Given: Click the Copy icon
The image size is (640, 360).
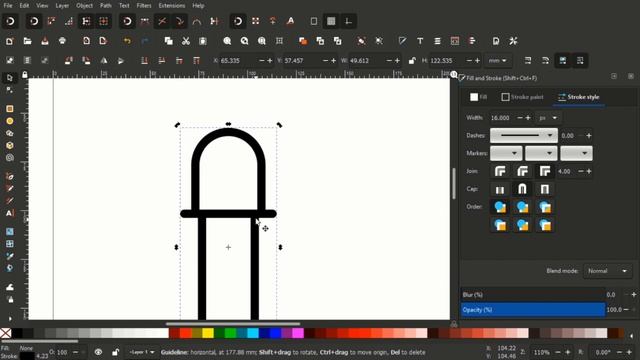Looking at the screenshot, I should click(x=169, y=41).
